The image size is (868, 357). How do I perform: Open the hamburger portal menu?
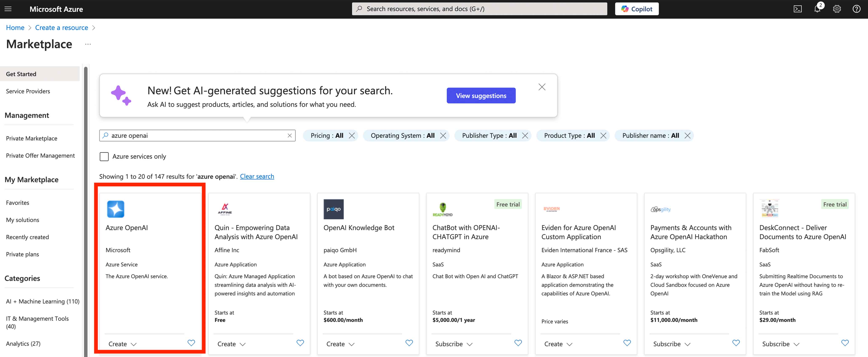[8, 9]
